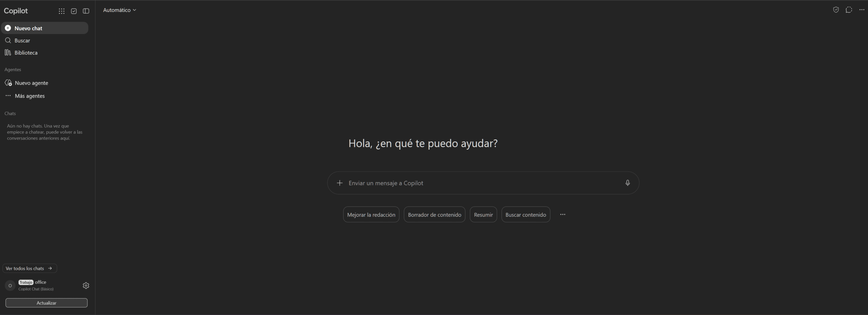Choose Buscar contenido suggestion
The height and width of the screenshot is (315, 868).
526,215
